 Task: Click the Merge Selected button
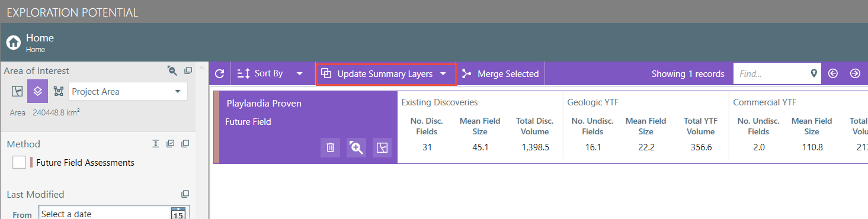[x=500, y=74]
